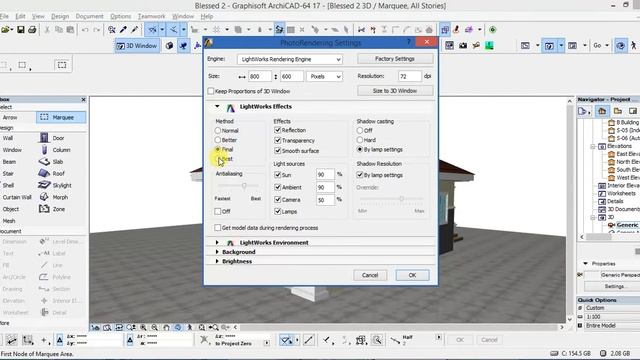Click the dialog help question mark icon
This screenshot has height=360, width=640.
[409, 42]
